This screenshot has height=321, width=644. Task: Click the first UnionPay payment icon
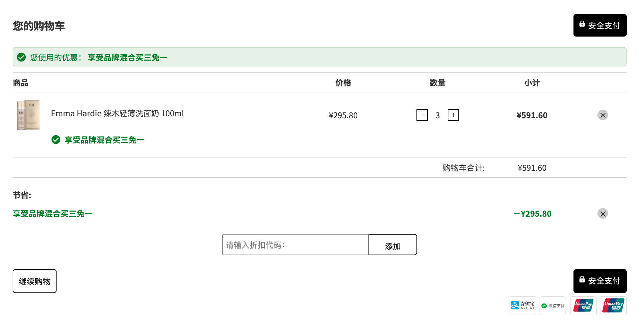583,305
